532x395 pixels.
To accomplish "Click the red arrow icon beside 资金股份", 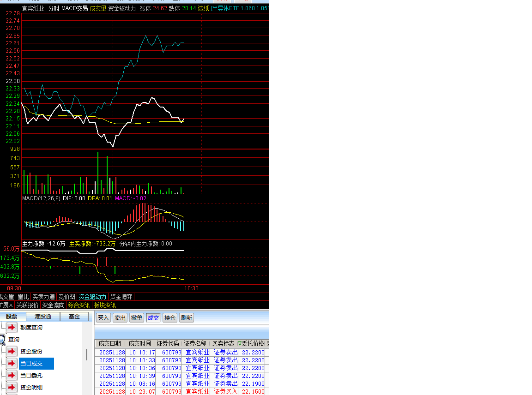I will pyautogui.click(x=12, y=351).
